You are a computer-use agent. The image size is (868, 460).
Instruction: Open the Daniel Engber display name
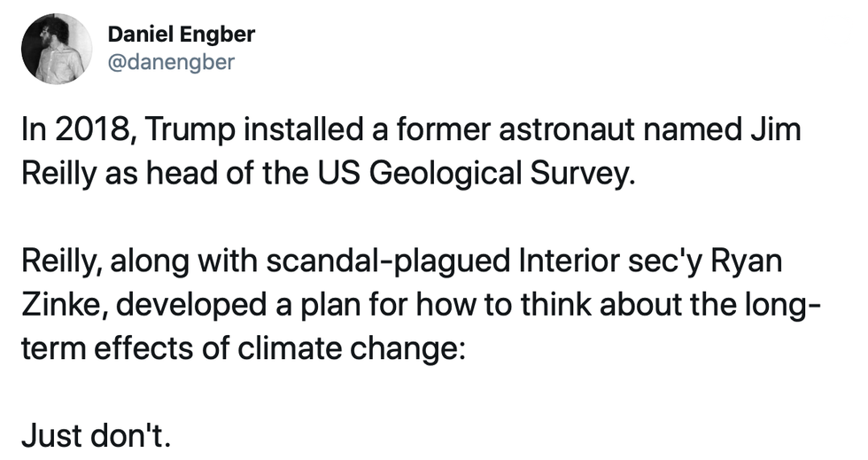coord(181,35)
